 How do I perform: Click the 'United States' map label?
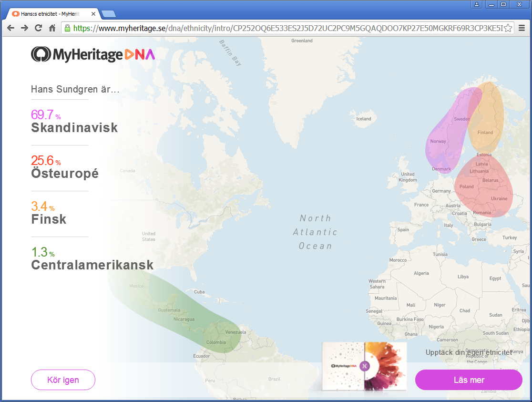pos(149,237)
